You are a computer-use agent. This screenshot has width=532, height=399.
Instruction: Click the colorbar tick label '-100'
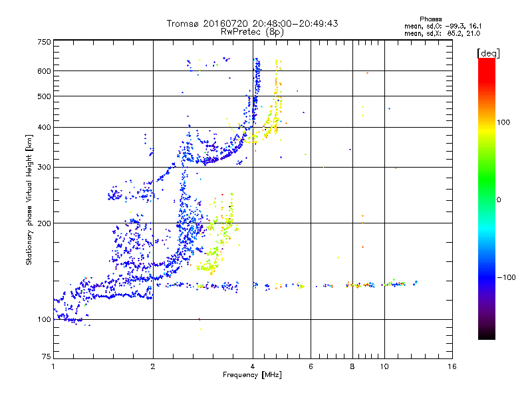pyautogui.click(x=506, y=277)
